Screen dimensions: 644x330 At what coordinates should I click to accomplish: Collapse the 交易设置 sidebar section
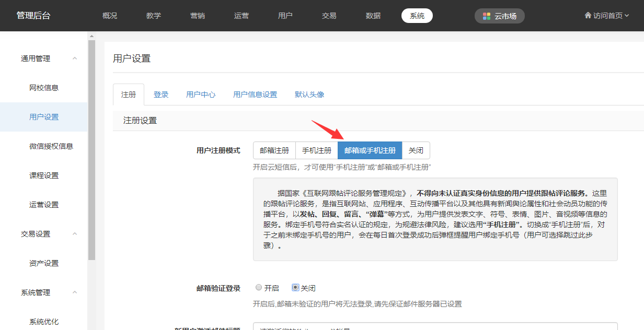tap(75, 234)
